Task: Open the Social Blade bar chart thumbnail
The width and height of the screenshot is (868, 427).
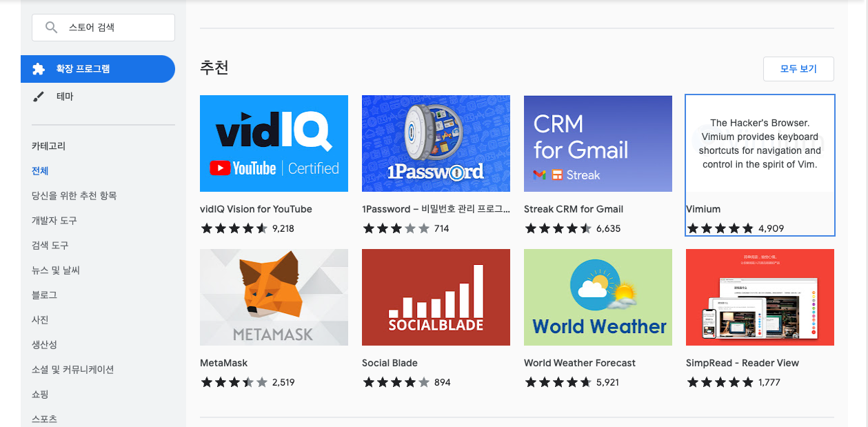Action: 436,297
